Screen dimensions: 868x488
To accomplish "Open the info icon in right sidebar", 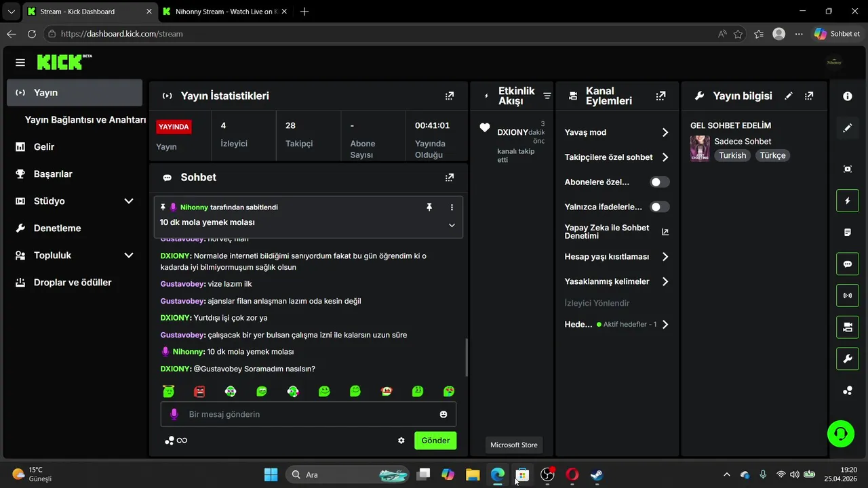I will coord(848,96).
